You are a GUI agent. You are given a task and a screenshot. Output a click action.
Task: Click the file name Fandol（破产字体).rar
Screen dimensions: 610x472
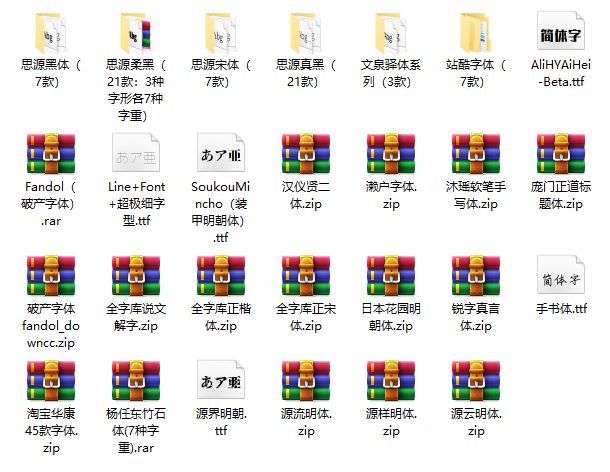pyautogui.click(x=51, y=204)
